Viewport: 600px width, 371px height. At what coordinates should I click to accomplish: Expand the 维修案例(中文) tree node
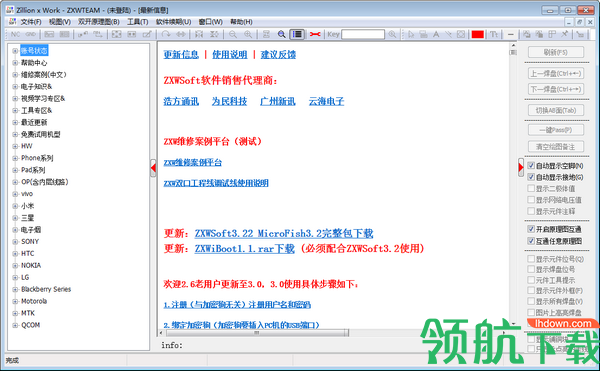point(15,75)
